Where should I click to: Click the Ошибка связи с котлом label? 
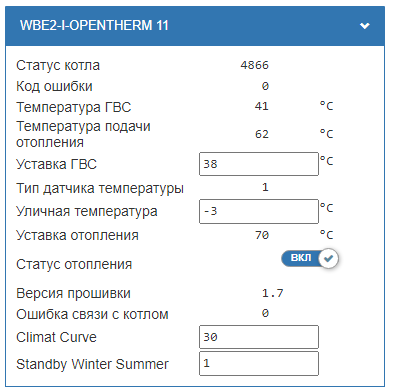click(x=92, y=314)
